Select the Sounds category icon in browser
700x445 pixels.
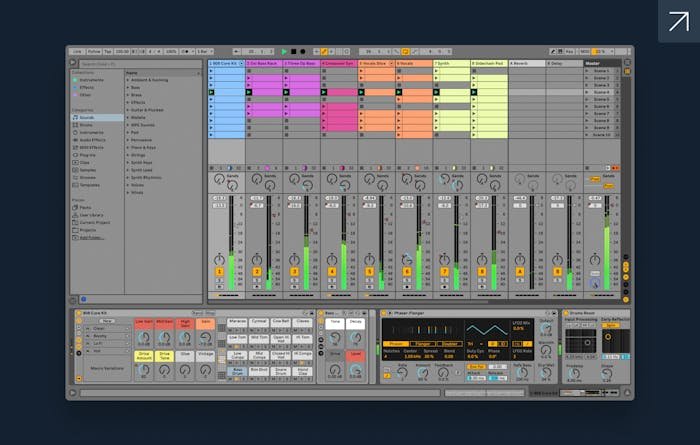[73, 117]
